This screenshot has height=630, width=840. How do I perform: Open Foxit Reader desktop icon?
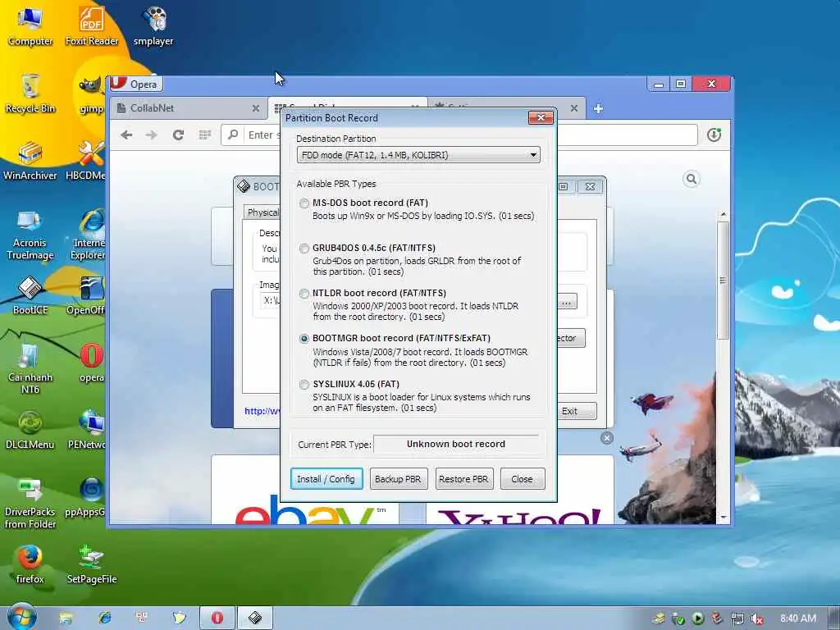click(92, 27)
